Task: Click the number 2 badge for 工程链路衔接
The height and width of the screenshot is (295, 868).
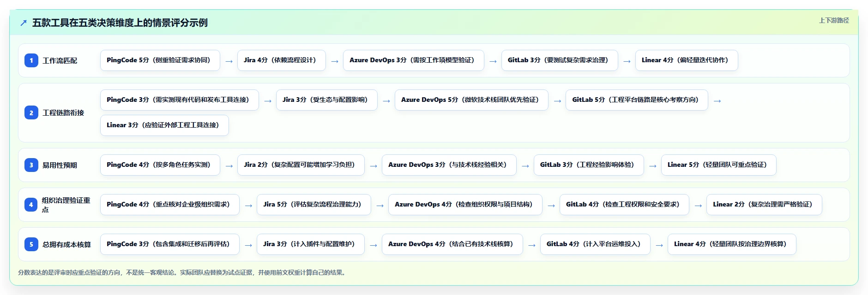Action: (31, 112)
